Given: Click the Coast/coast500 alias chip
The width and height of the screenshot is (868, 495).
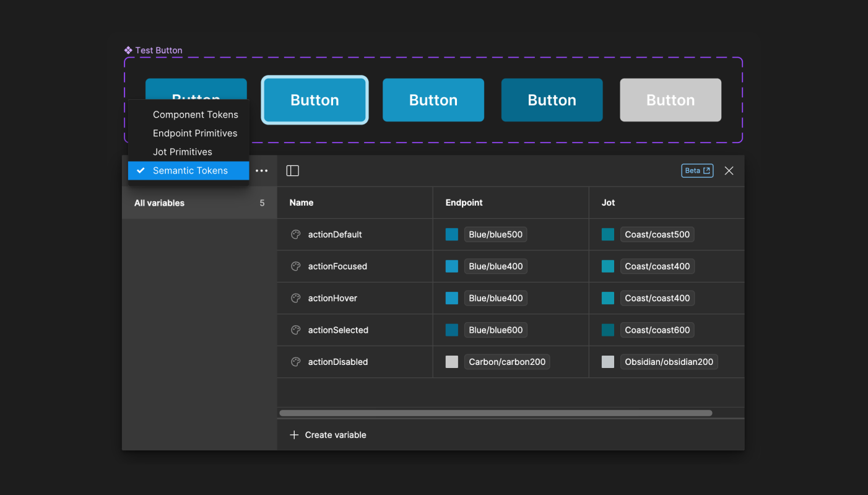Looking at the screenshot, I should tap(658, 234).
